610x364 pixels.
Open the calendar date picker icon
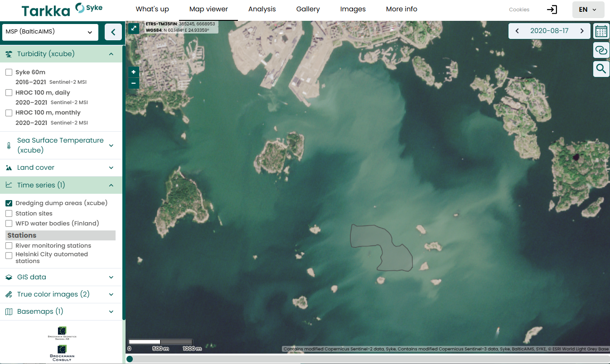tap(601, 31)
